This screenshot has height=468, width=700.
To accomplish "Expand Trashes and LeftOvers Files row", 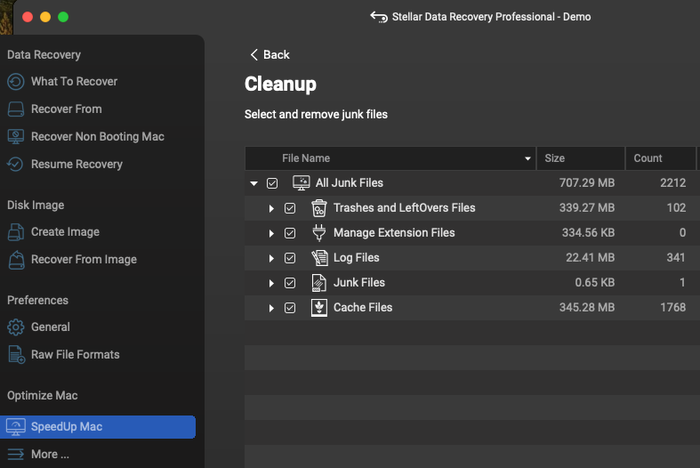I will point(271,209).
